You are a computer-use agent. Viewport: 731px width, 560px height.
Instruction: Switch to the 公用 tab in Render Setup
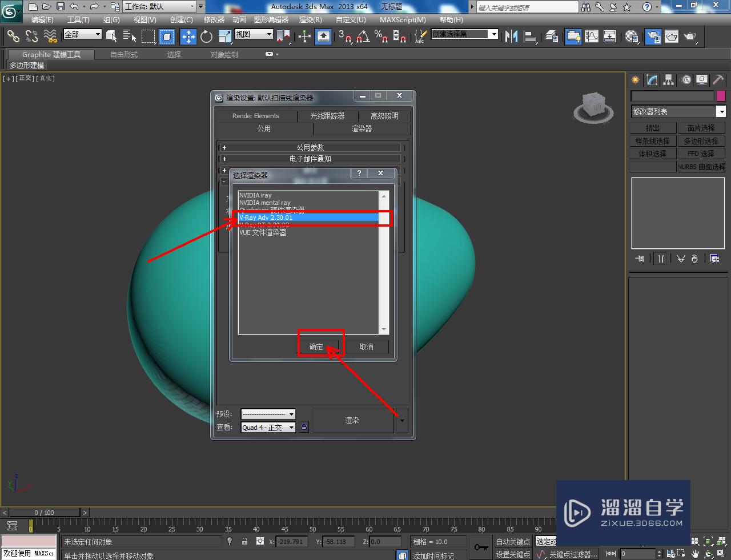tap(264, 128)
